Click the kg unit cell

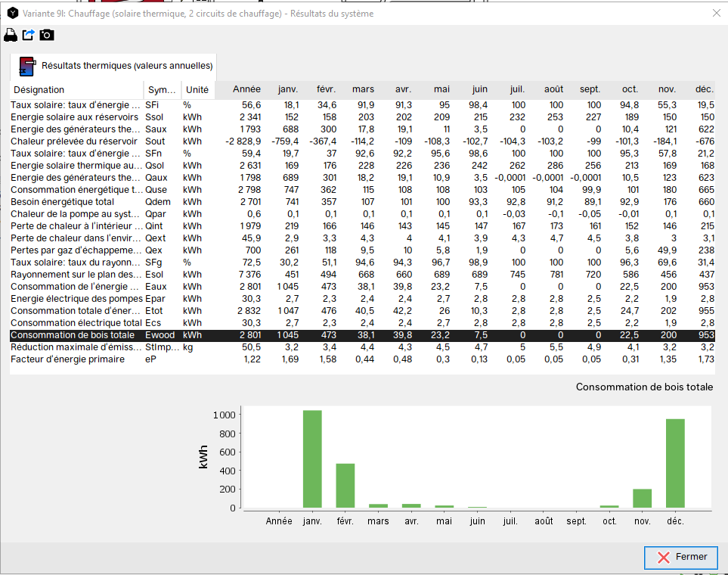click(x=187, y=347)
